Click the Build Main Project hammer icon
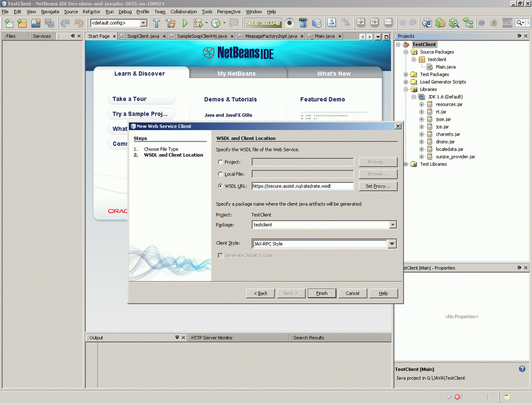Screen dimensions: 532x405 point(156,23)
